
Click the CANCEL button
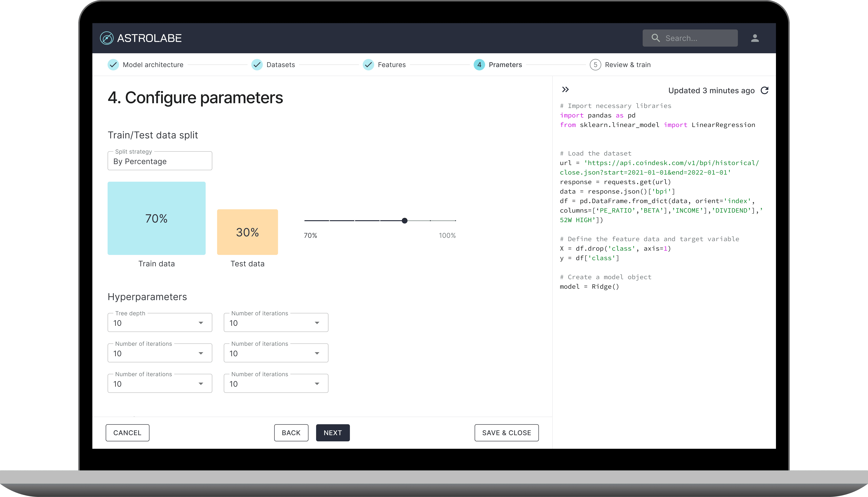(x=127, y=433)
